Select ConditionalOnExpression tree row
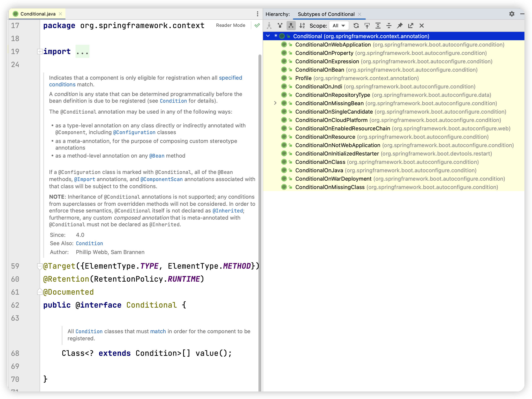The height and width of the screenshot is (399, 532). [x=394, y=61]
